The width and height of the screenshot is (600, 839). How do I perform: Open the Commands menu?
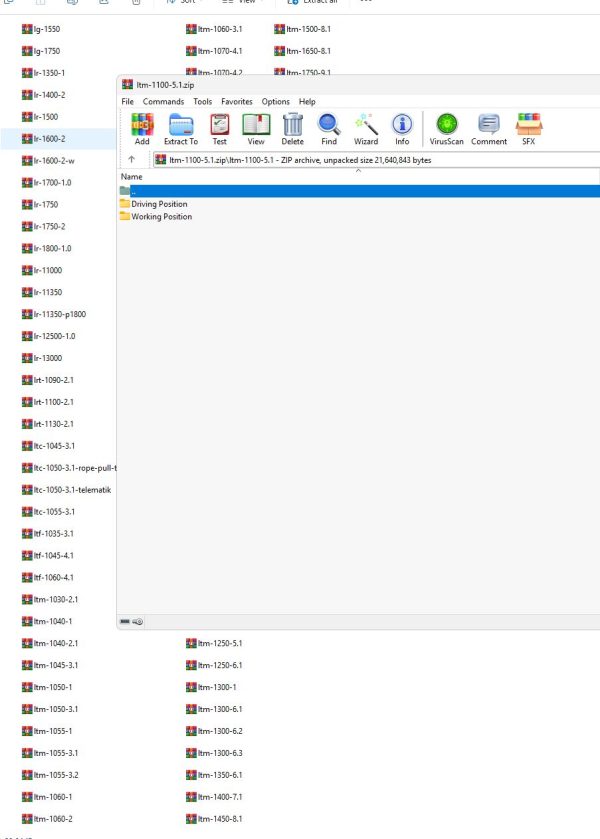point(163,102)
